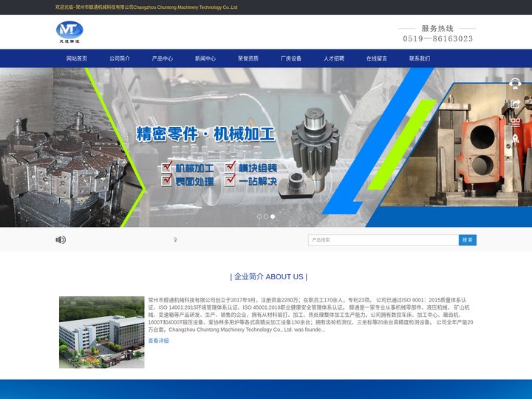532x399 pixels.
Task: Select the first banner slide dot
Action: tap(259, 216)
